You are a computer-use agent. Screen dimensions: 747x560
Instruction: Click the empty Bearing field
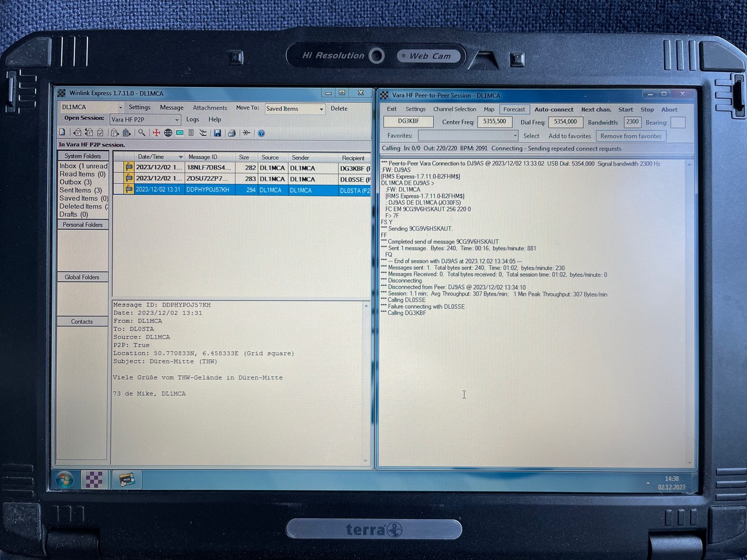(x=678, y=123)
